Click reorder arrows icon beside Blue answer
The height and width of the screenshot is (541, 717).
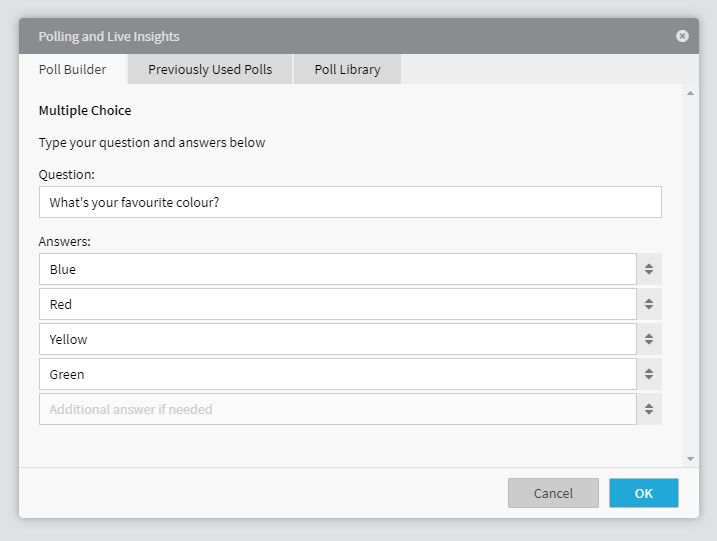coord(649,269)
